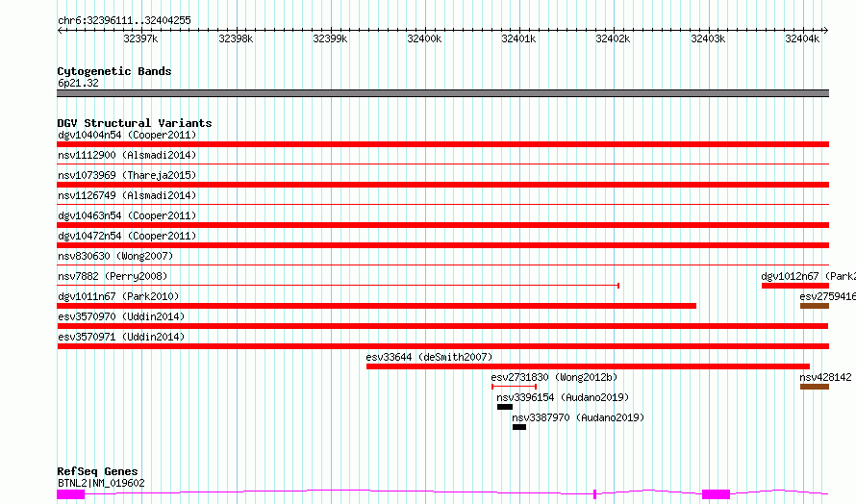Open the nsv1073969 (Thareja2015) variant label
856x504 pixels.
127,175
